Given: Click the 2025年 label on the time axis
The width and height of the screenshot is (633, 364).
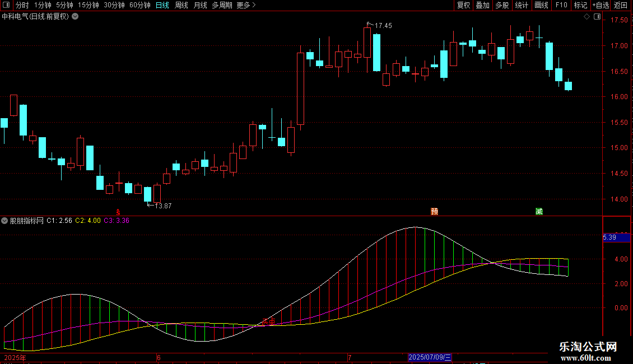Looking at the screenshot, I should 15,357.
